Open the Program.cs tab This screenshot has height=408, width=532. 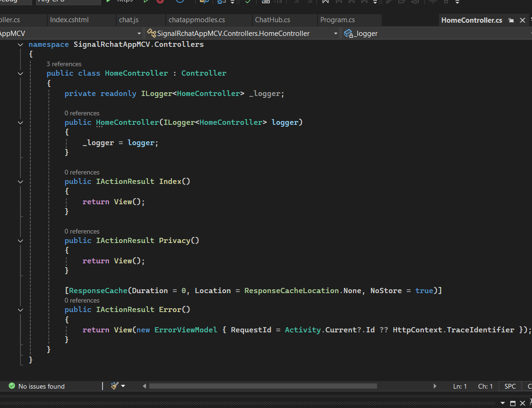[x=337, y=20]
